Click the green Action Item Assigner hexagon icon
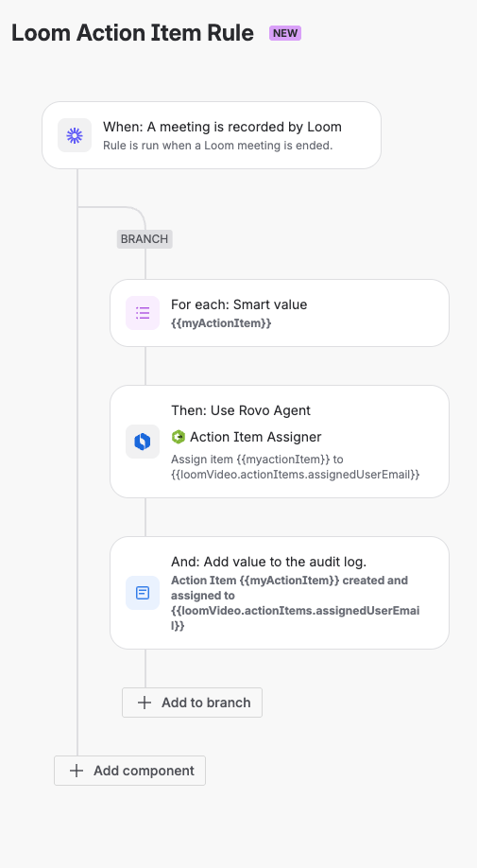Image resolution: width=477 pixels, height=868 pixels. [x=178, y=437]
